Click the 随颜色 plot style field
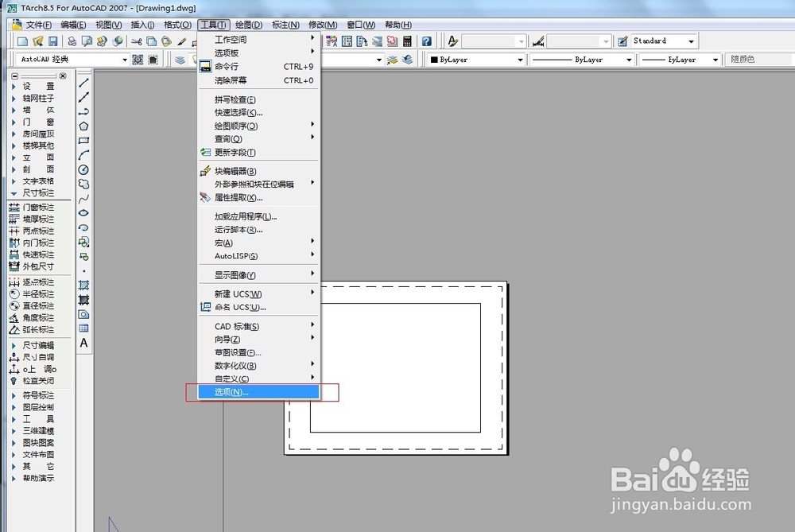The image size is (795, 532). (x=758, y=60)
